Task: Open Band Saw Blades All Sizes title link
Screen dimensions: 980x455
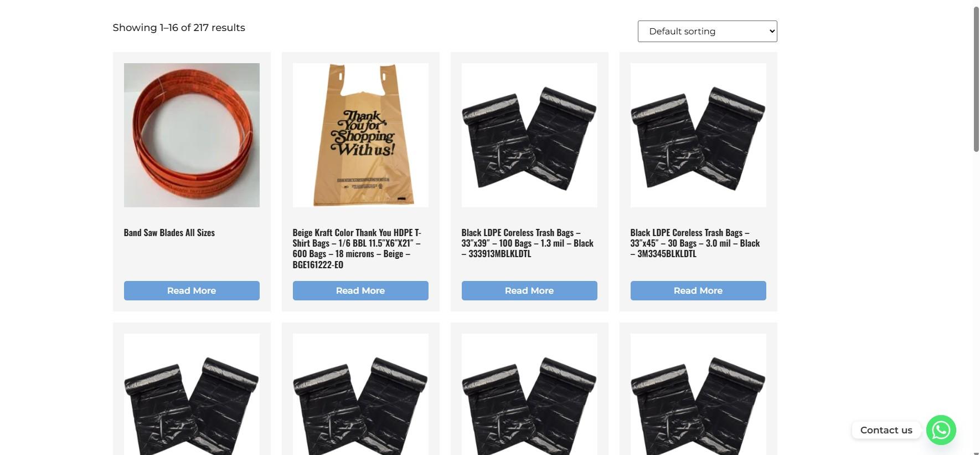Action: click(169, 233)
